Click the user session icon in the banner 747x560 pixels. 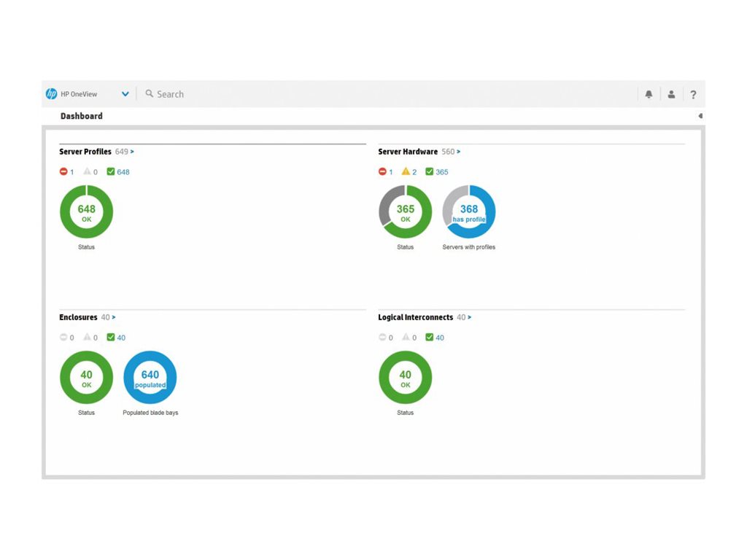(671, 94)
